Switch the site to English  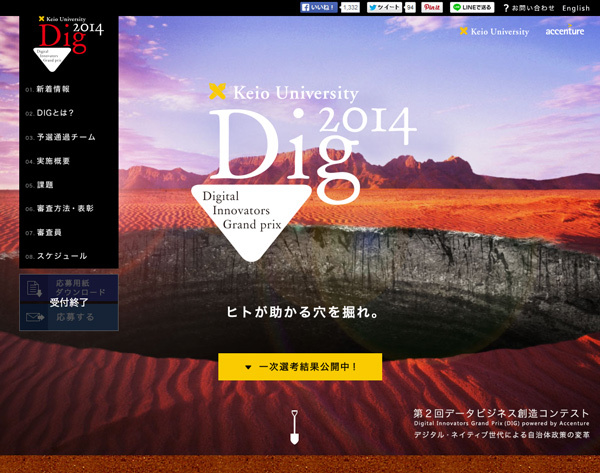(576, 8)
